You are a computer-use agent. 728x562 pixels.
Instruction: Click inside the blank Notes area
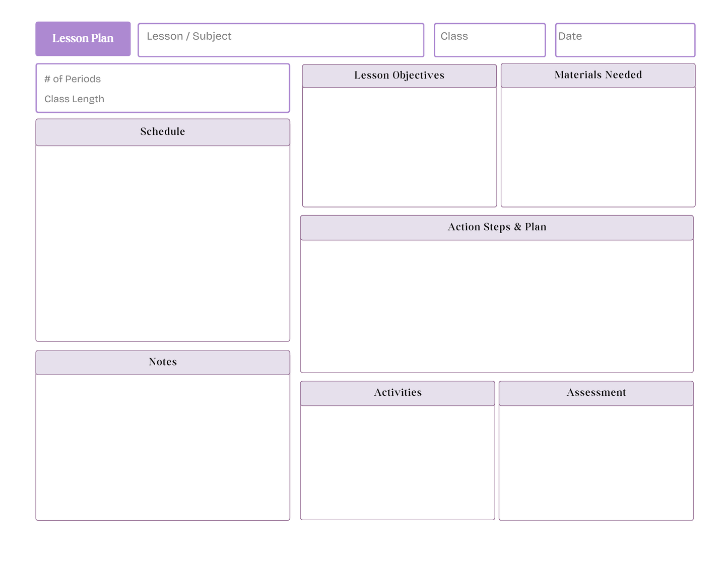[x=163, y=447]
